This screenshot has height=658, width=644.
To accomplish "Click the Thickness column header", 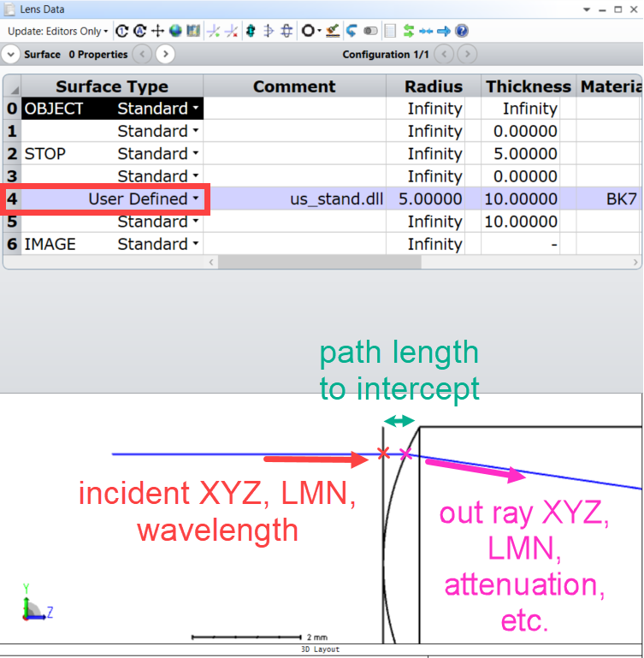I will click(529, 86).
